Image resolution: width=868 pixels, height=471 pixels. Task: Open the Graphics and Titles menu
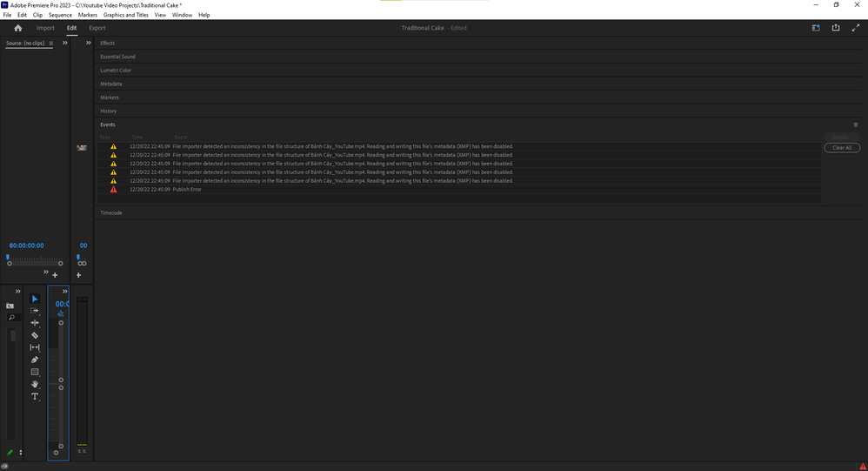click(125, 15)
